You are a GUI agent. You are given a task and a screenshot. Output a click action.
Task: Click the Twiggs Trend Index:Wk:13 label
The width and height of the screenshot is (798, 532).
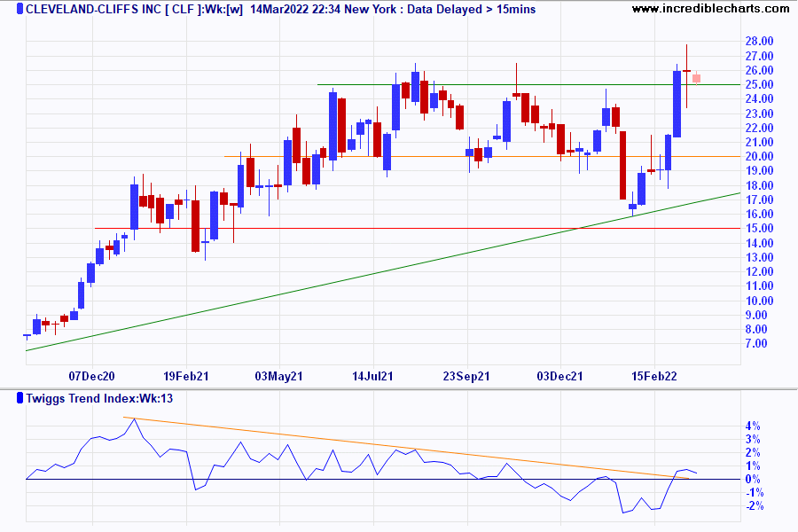(99, 398)
